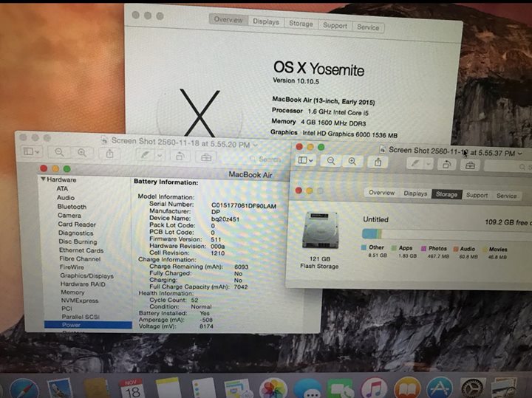
Task: Launch Calendar from the dock
Action: click(133, 386)
